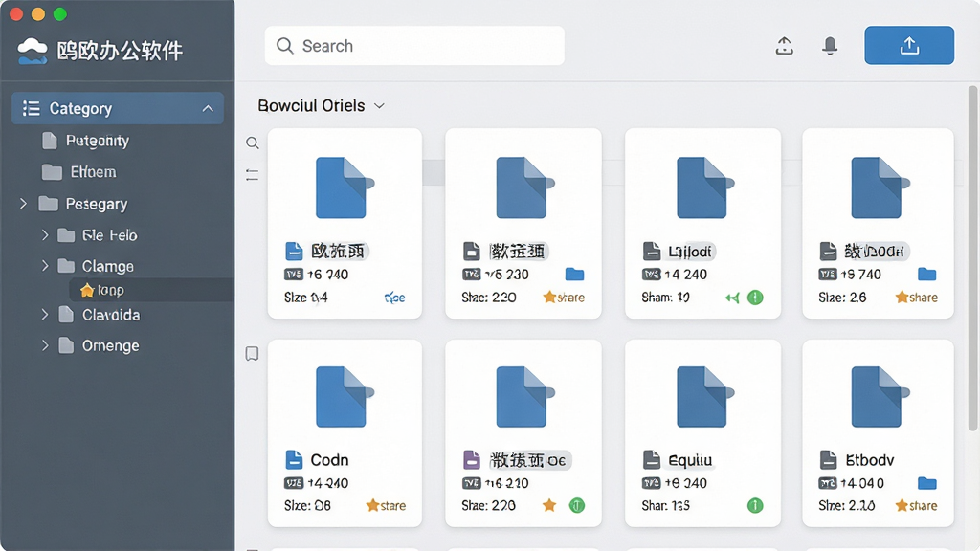Image resolution: width=980 pixels, height=551 pixels.
Task: Click the file name Btbodv
Action: [869, 460]
